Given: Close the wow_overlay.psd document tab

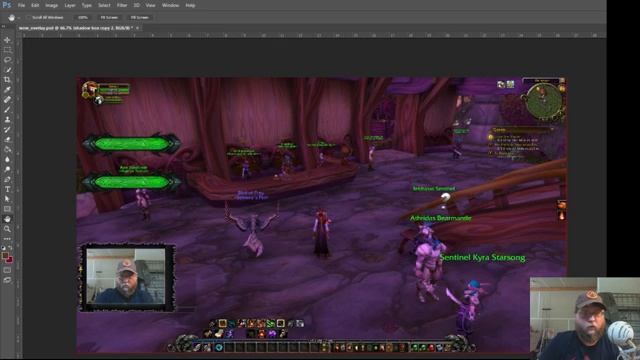Looking at the screenshot, I should 138,28.
